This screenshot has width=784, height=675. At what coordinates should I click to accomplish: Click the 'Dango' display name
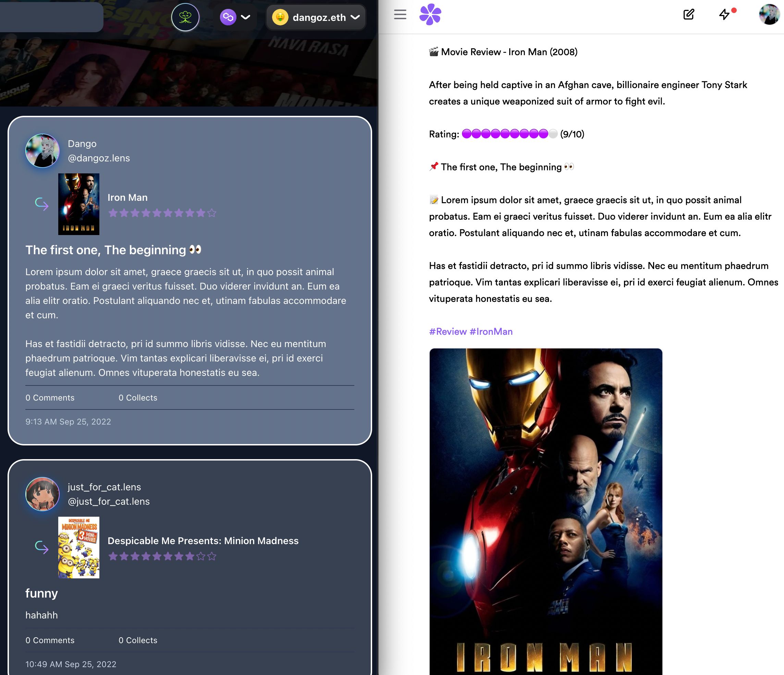click(82, 144)
